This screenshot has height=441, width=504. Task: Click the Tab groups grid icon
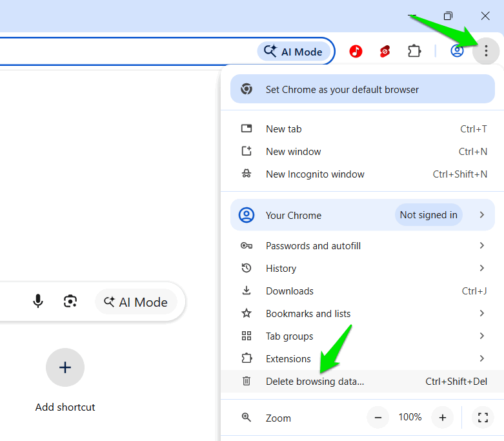[x=247, y=336]
